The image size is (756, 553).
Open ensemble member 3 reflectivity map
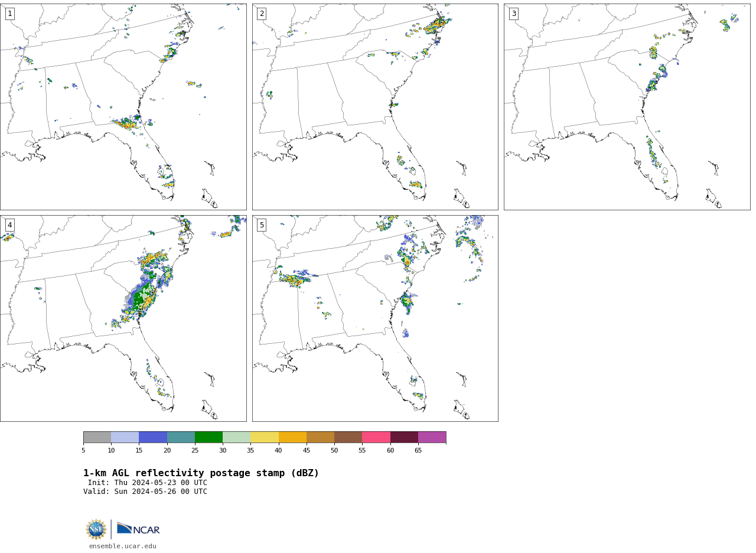627,107
